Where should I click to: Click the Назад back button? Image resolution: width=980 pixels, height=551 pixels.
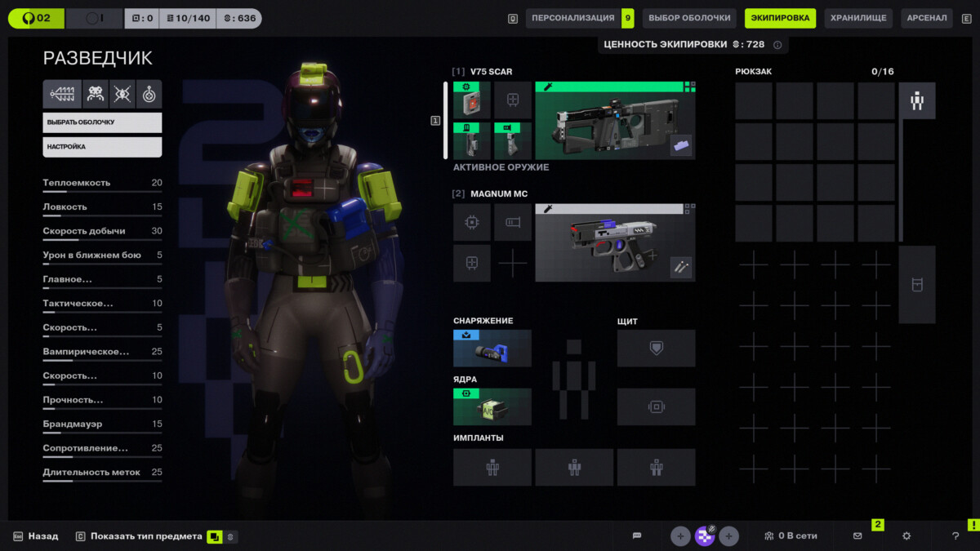point(36,536)
